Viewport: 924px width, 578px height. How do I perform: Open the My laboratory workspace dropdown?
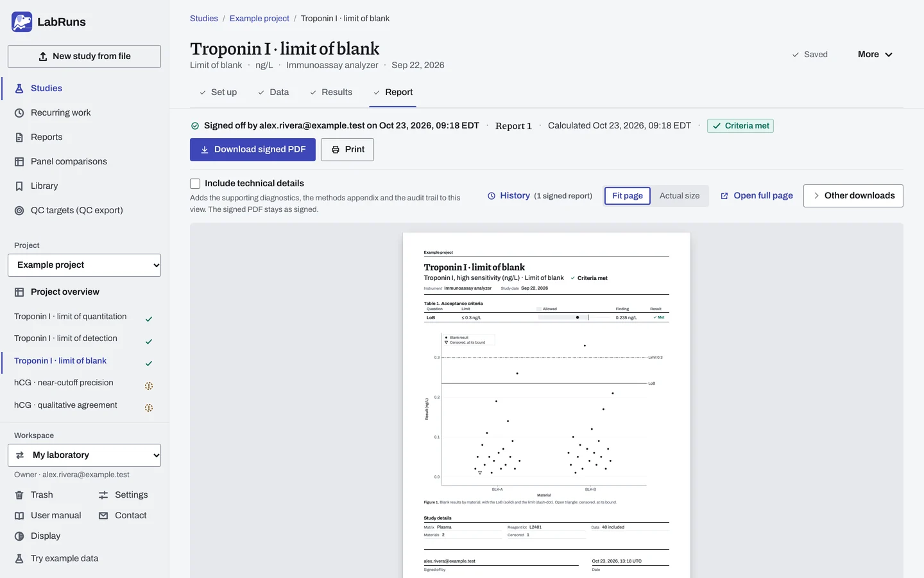84,455
